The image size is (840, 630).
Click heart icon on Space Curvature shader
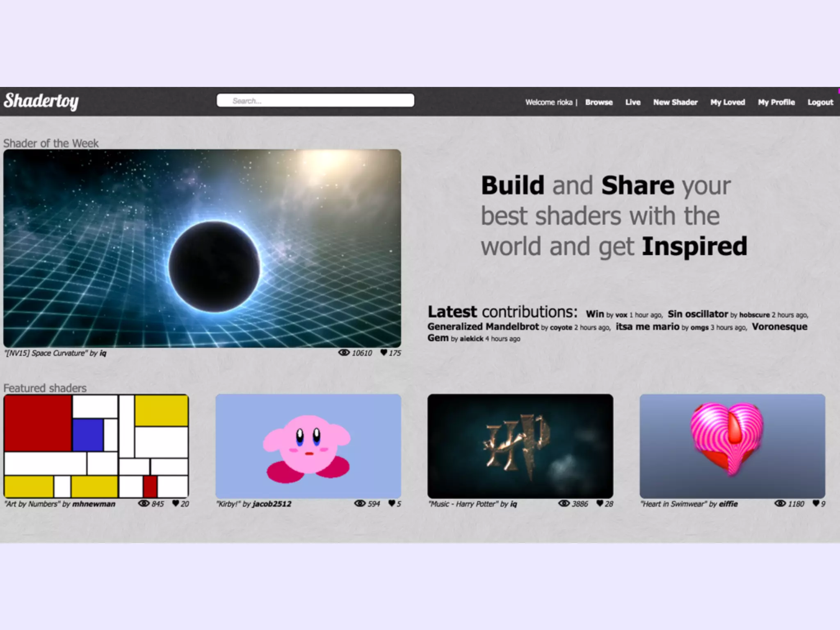click(x=383, y=352)
